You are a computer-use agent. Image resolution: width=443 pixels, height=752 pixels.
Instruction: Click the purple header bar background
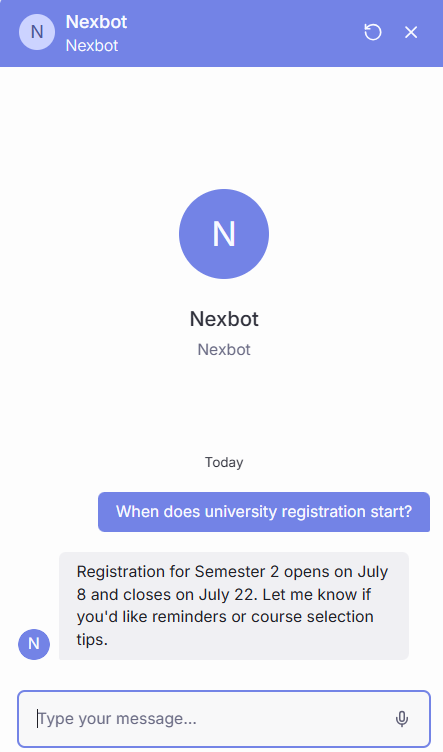[x=240, y=33]
